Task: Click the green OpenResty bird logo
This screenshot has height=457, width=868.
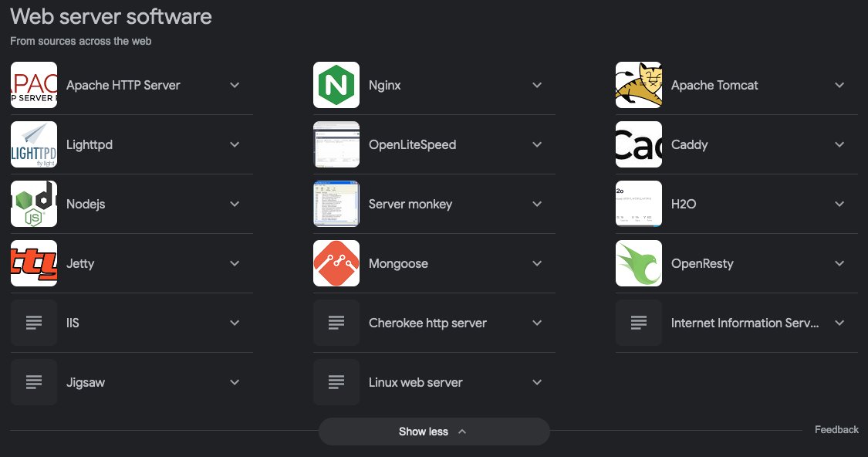Action: coord(638,263)
